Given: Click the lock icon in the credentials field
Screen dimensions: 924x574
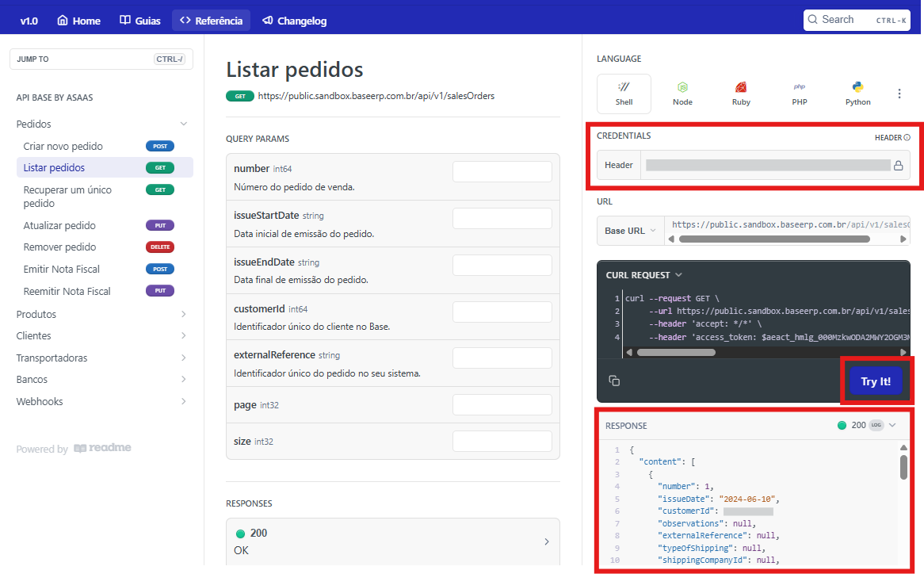Looking at the screenshot, I should (x=898, y=166).
